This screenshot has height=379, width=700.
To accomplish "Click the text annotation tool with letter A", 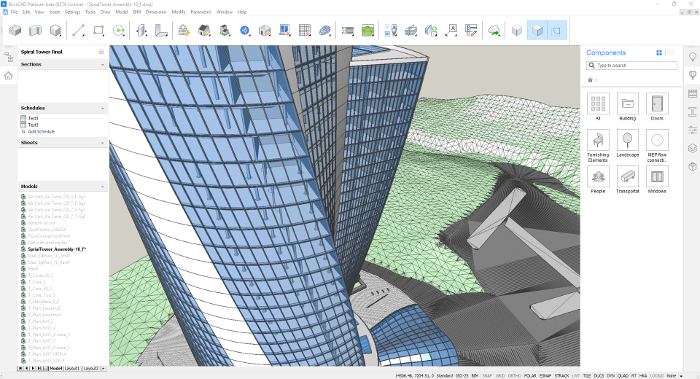I will tap(451, 30).
